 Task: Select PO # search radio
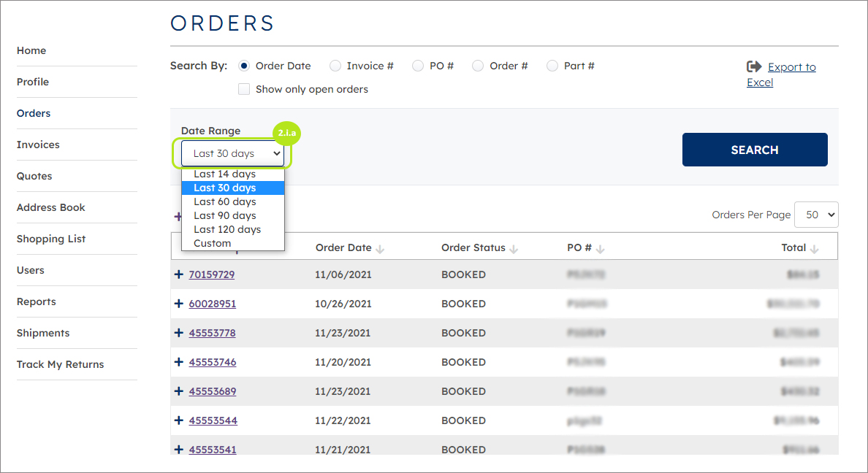418,66
